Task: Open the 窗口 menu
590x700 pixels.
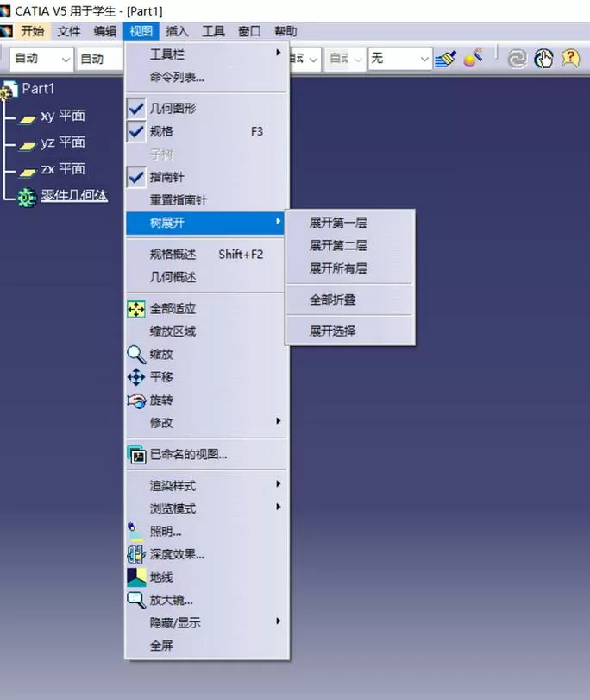Action: click(x=249, y=31)
